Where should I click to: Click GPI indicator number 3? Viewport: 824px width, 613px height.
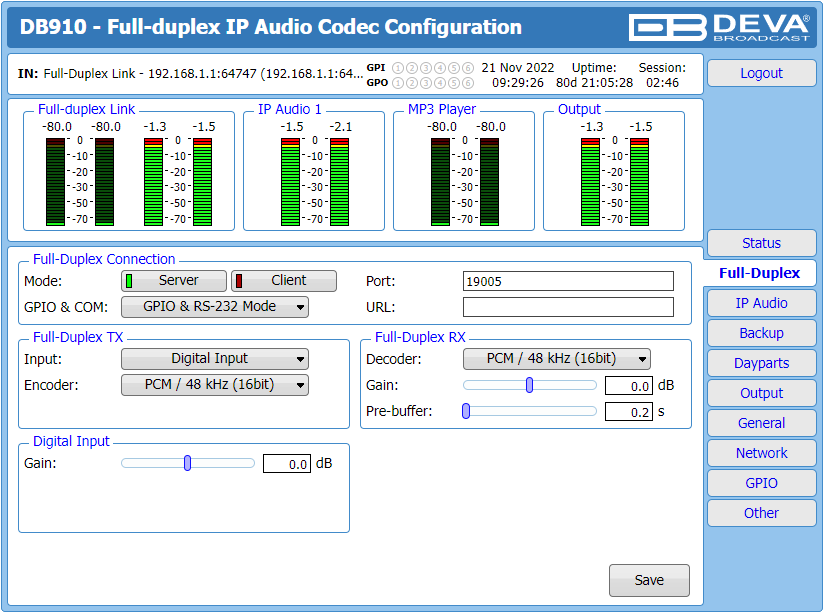pos(426,68)
